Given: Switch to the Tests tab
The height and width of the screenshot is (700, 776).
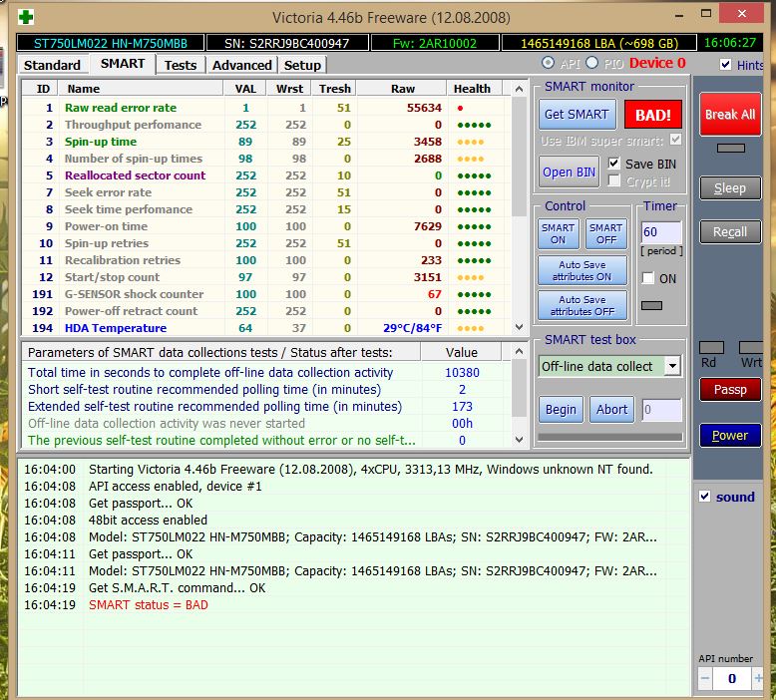Looking at the screenshot, I should 181,65.
